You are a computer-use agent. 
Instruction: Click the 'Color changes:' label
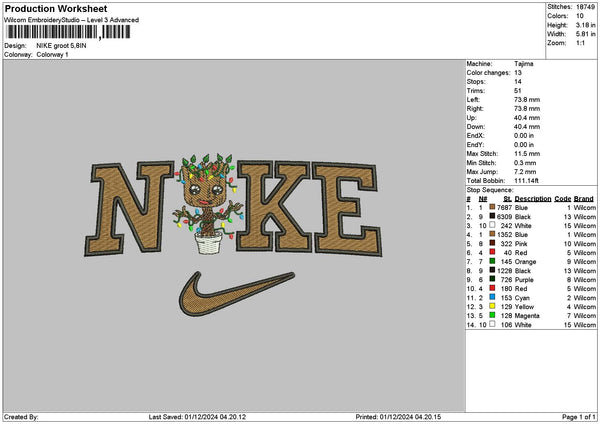[x=488, y=73]
